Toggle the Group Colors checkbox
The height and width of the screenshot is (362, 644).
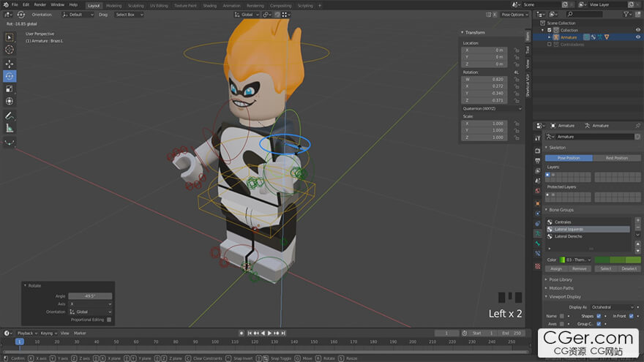599,324
